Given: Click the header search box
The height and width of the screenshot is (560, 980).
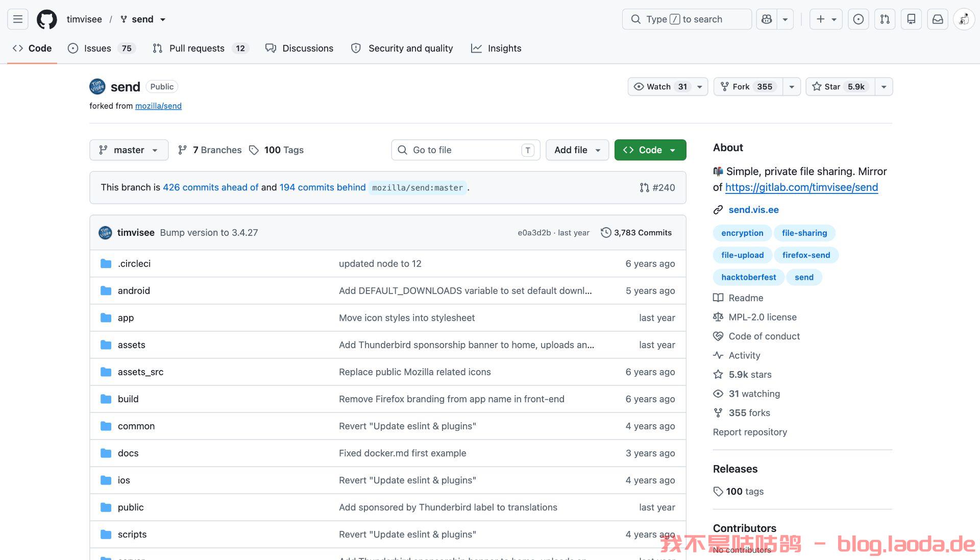Looking at the screenshot, I should [687, 19].
